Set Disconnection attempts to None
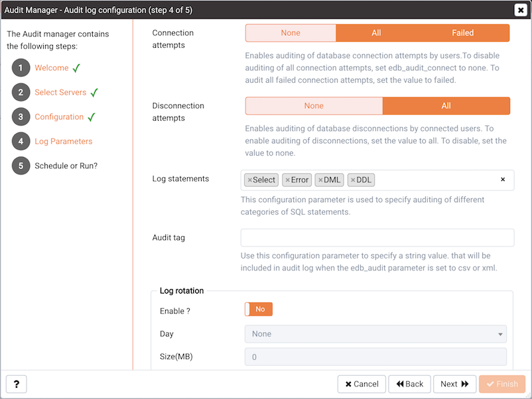This screenshot has width=532, height=399. tap(314, 106)
